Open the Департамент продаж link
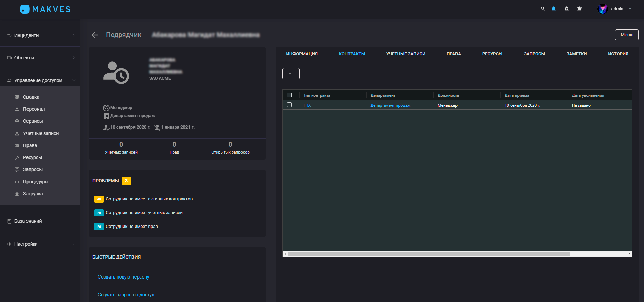The width and height of the screenshot is (644, 302). pyautogui.click(x=390, y=105)
